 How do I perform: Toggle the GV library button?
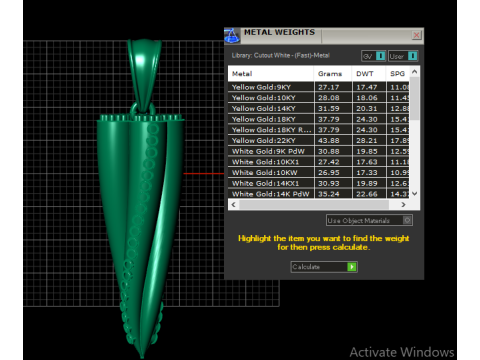pyautogui.click(x=374, y=56)
